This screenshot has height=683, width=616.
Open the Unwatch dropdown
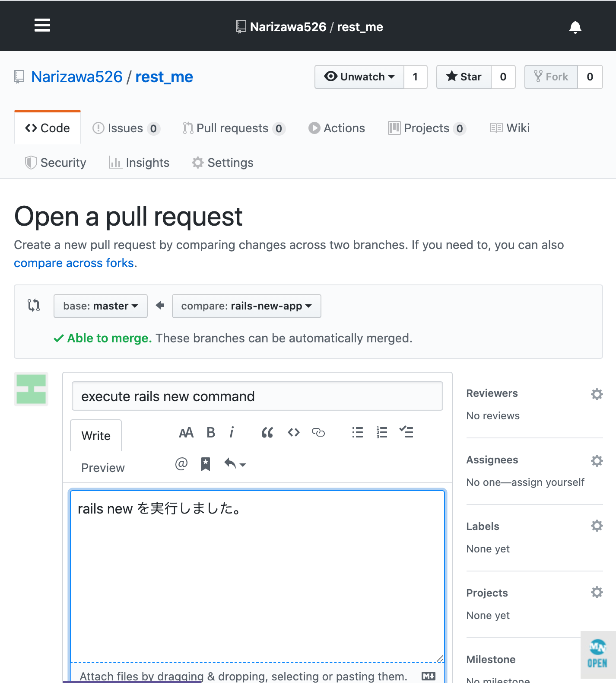(x=359, y=77)
